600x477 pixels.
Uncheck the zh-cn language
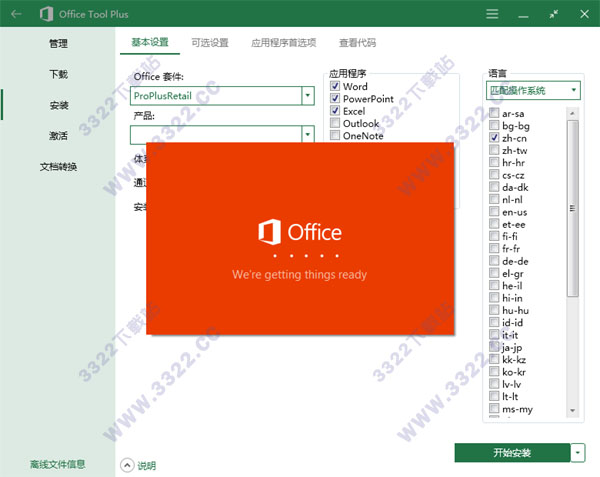(494, 137)
